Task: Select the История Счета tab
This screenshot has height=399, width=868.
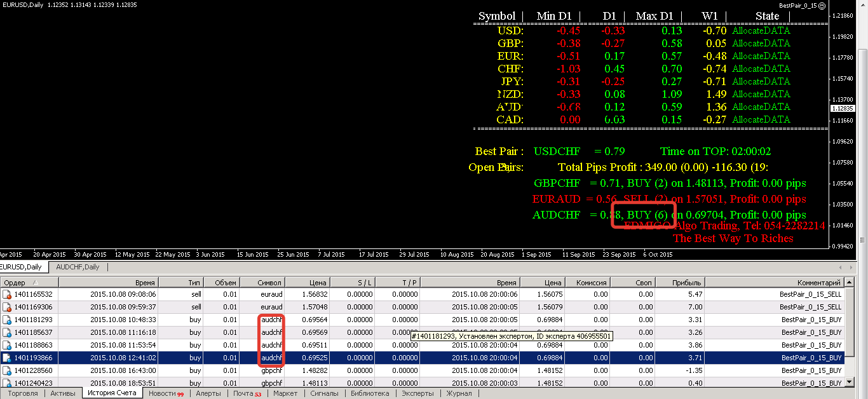Action: pyautogui.click(x=112, y=393)
